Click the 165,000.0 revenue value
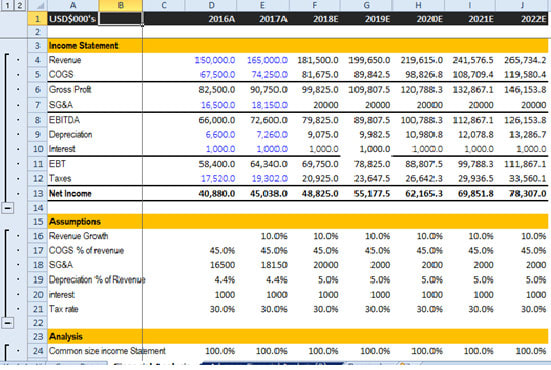This screenshot has width=551, height=370. (x=267, y=60)
